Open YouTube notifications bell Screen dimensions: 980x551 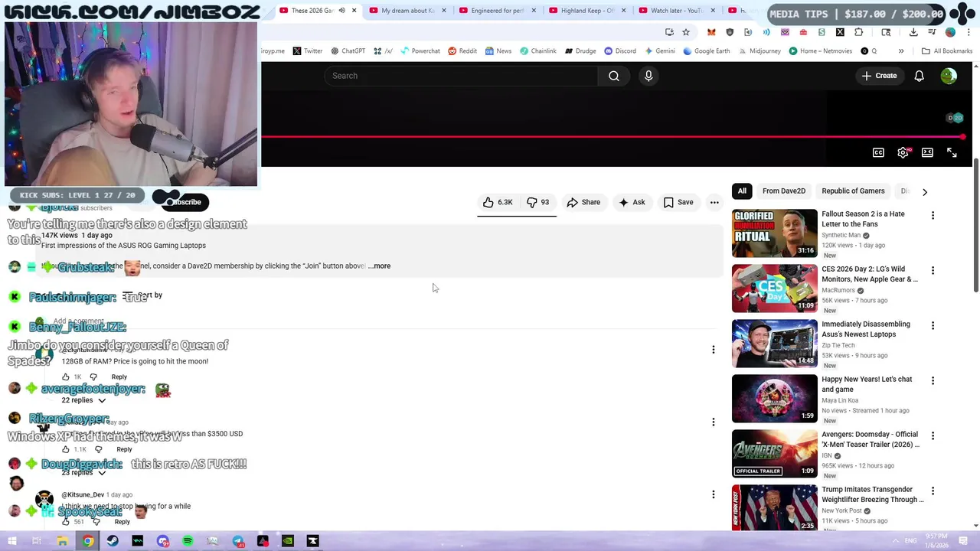[x=919, y=76]
